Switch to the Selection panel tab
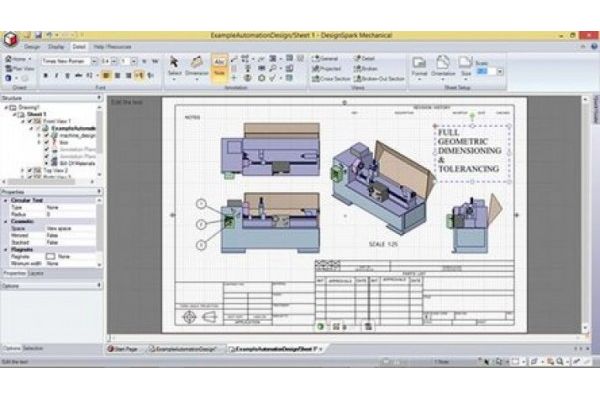The width and height of the screenshot is (600, 400). (x=33, y=348)
